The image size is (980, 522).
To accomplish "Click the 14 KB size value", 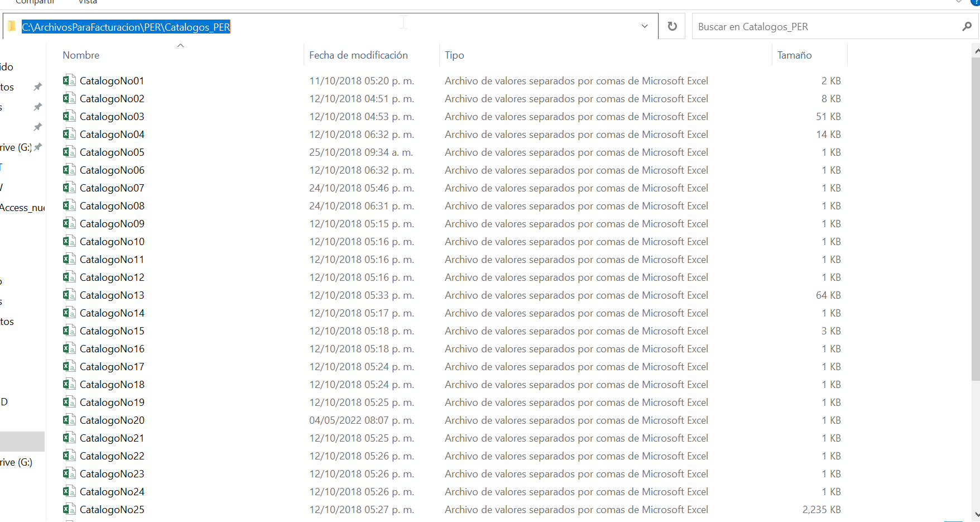I will [x=828, y=134].
